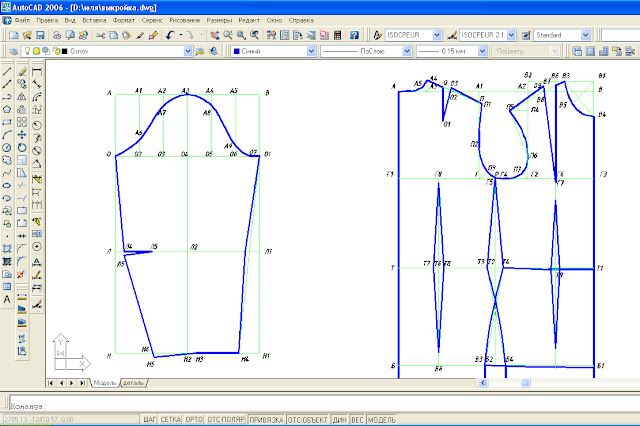Image resolution: width=640 pixels, height=426 pixels.
Task: Select the Linear Dimension tool
Action: point(37,72)
